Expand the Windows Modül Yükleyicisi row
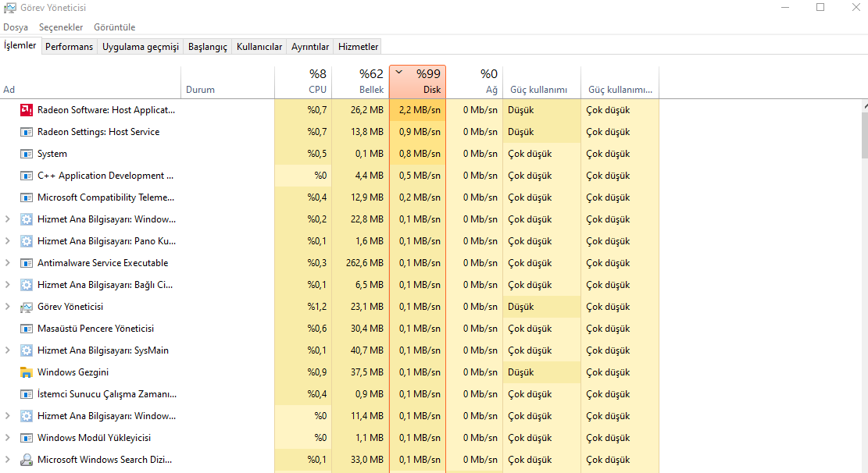The width and height of the screenshot is (868, 473). [8, 438]
